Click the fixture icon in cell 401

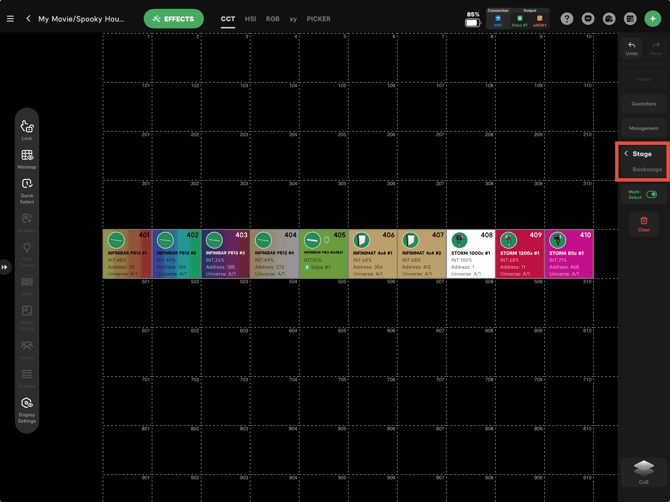coord(116,240)
